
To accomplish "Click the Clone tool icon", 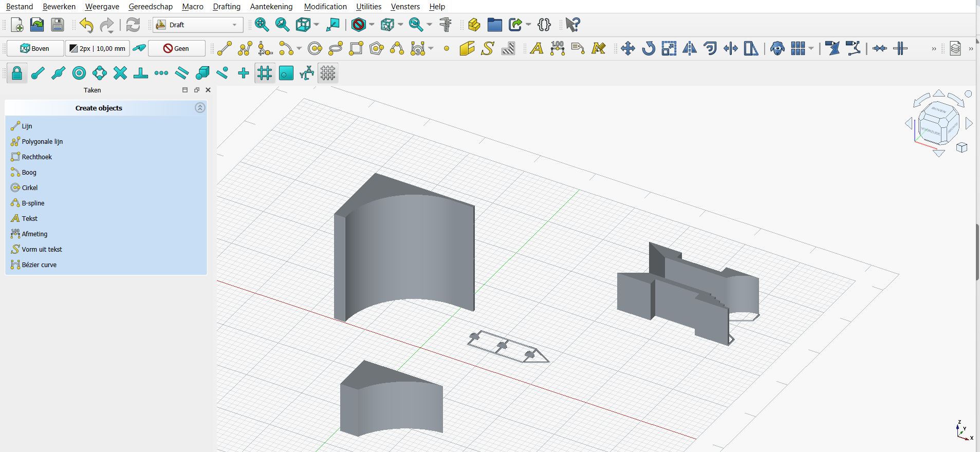I will (778, 48).
